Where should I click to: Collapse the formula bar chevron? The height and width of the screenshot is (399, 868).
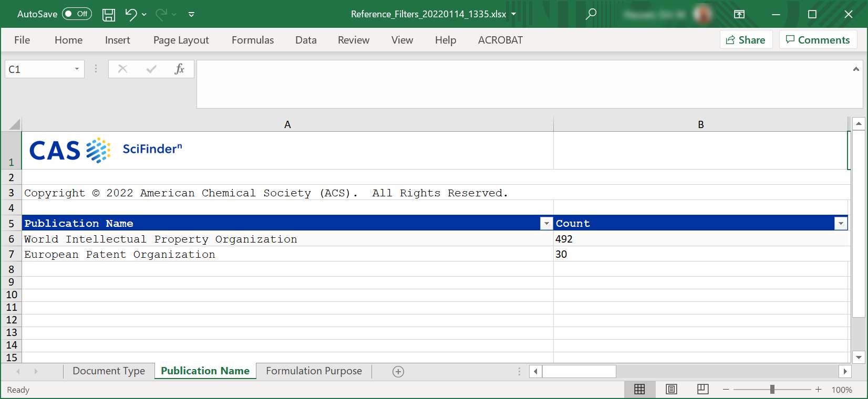pos(856,69)
